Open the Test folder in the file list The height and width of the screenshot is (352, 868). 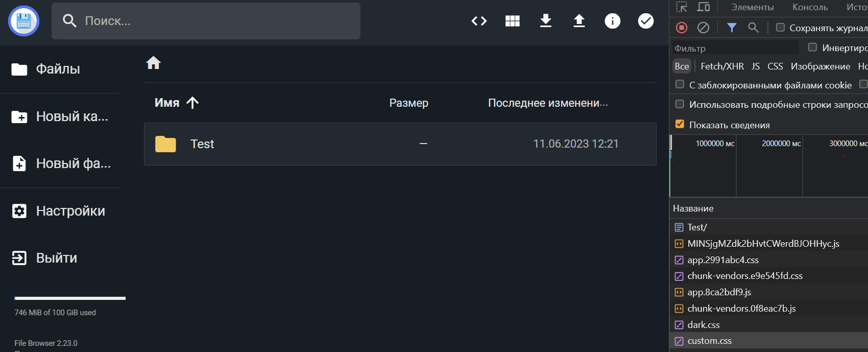pos(202,144)
